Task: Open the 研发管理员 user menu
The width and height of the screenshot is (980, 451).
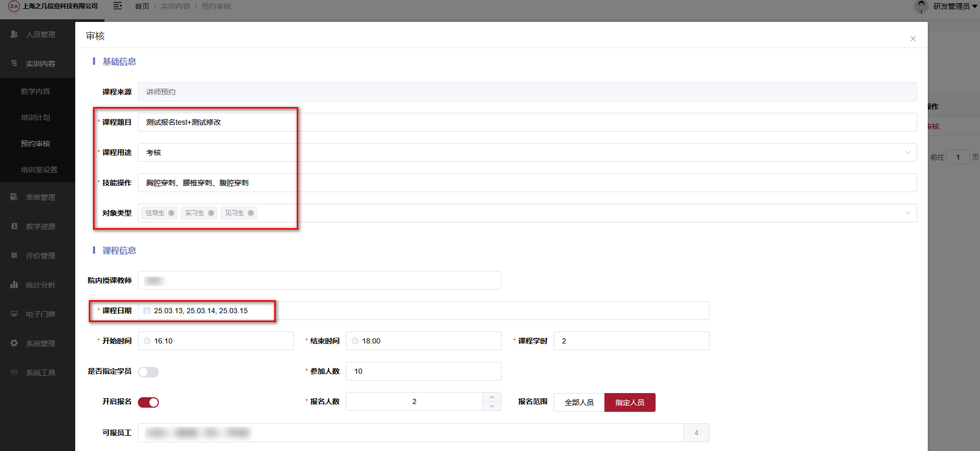Action: click(x=955, y=6)
